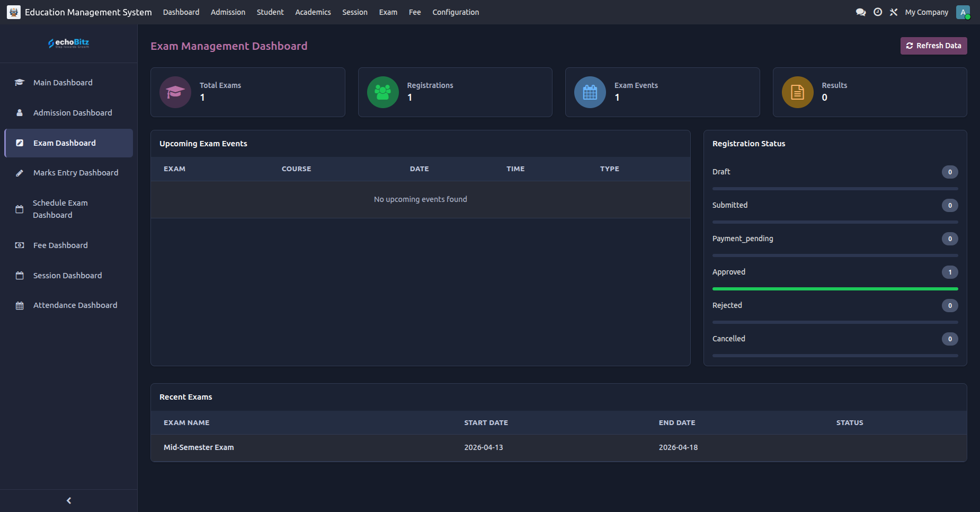The width and height of the screenshot is (980, 512).
Task: Click the Refresh Data button
Action: [x=933, y=46]
